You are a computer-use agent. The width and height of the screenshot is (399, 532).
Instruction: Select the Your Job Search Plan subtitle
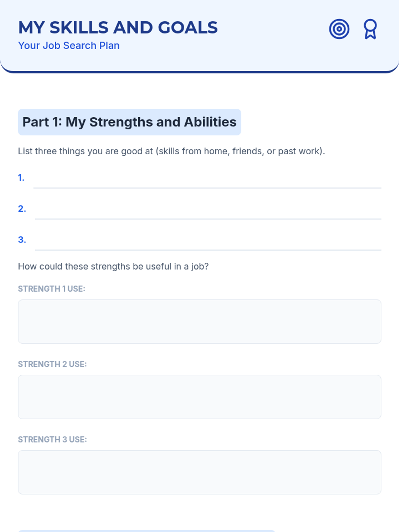pyautogui.click(x=69, y=46)
